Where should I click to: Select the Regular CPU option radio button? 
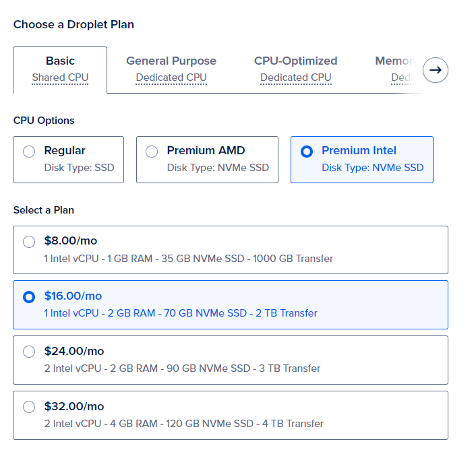29,152
